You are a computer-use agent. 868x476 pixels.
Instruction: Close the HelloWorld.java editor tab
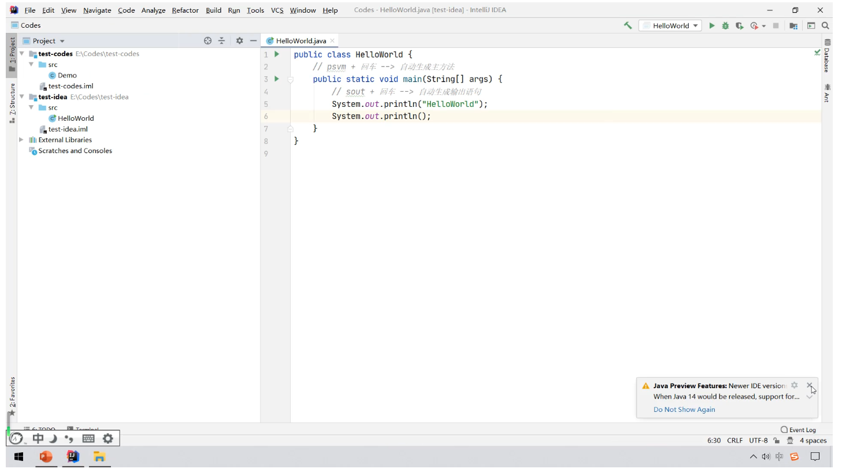332,40
